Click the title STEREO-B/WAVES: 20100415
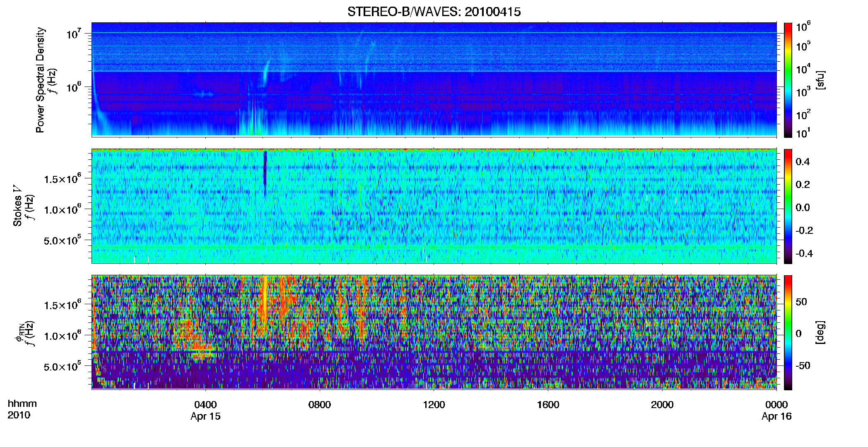The height and width of the screenshot is (447, 868). [x=434, y=12]
